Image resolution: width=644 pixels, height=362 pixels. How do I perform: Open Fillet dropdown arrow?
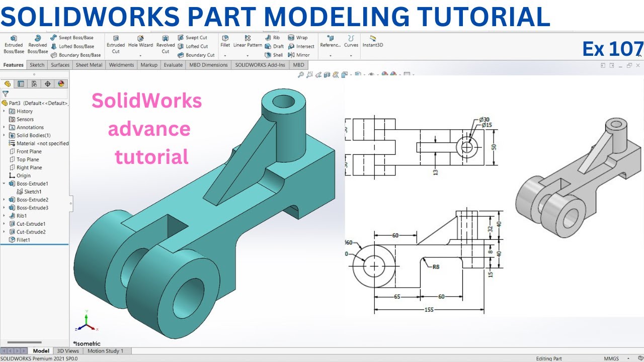click(225, 56)
